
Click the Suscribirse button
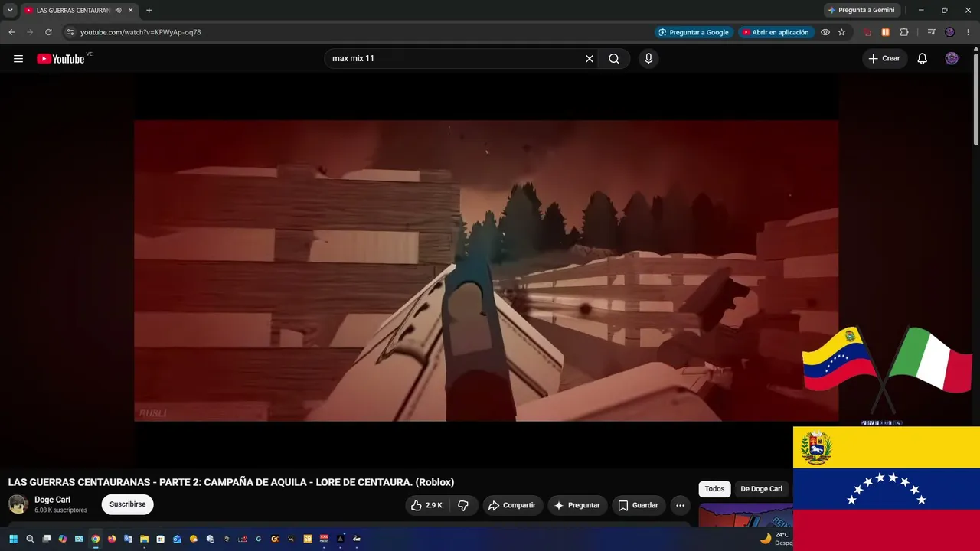tap(128, 504)
